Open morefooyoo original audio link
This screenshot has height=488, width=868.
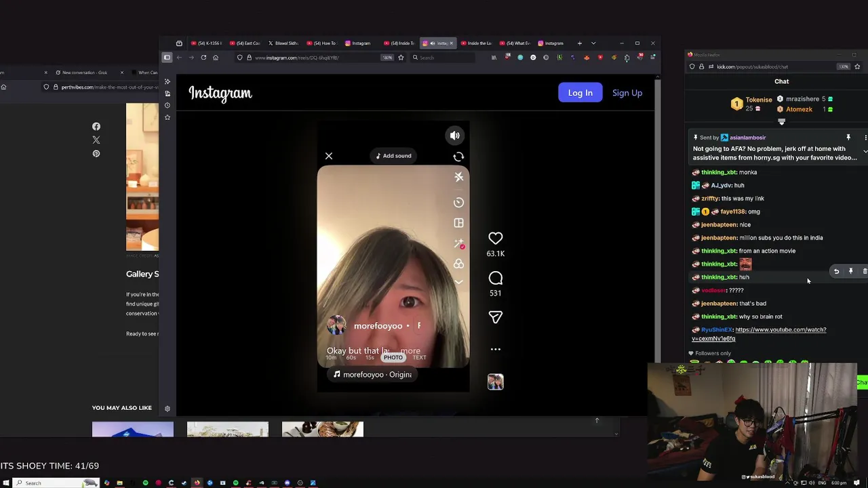coord(373,374)
